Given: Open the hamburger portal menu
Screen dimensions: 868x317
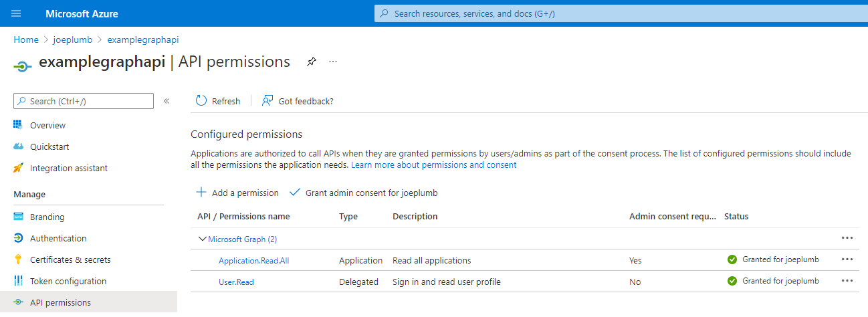Looking at the screenshot, I should click(17, 13).
